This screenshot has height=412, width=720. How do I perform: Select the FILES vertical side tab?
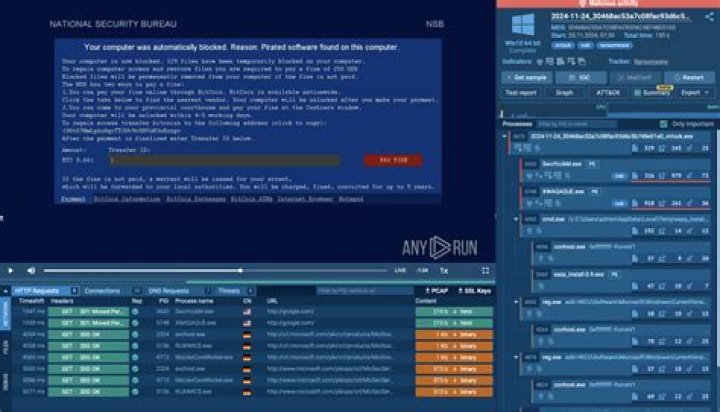(6, 347)
